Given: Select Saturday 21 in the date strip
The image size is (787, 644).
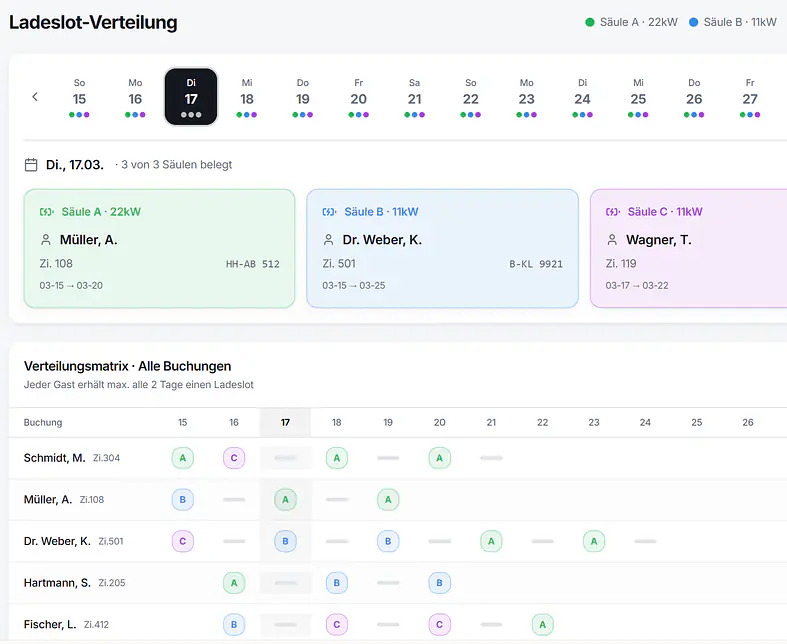Looking at the screenshot, I should pos(415,98).
